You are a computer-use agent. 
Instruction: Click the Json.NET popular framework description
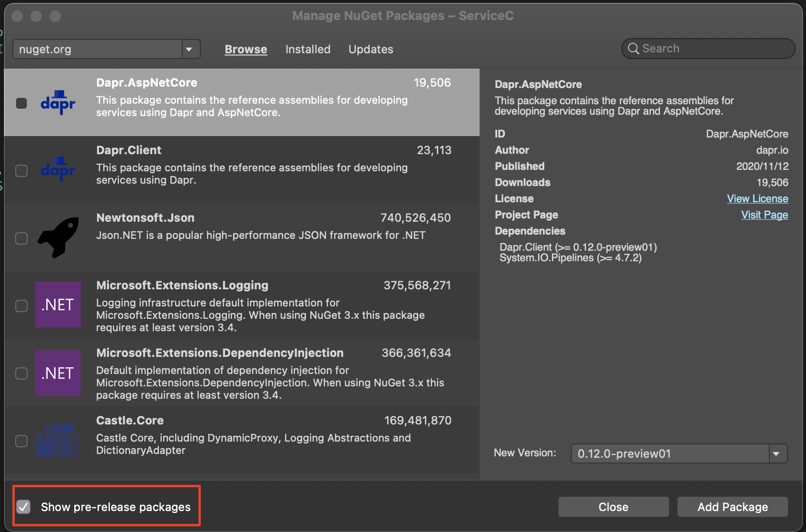point(261,235)
